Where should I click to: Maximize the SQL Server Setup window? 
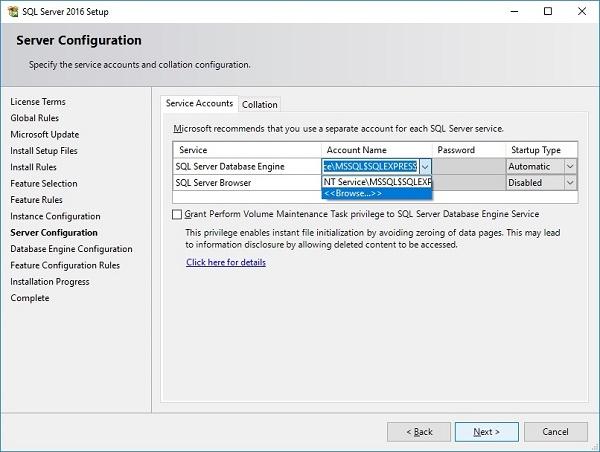(x=548, y=12)
